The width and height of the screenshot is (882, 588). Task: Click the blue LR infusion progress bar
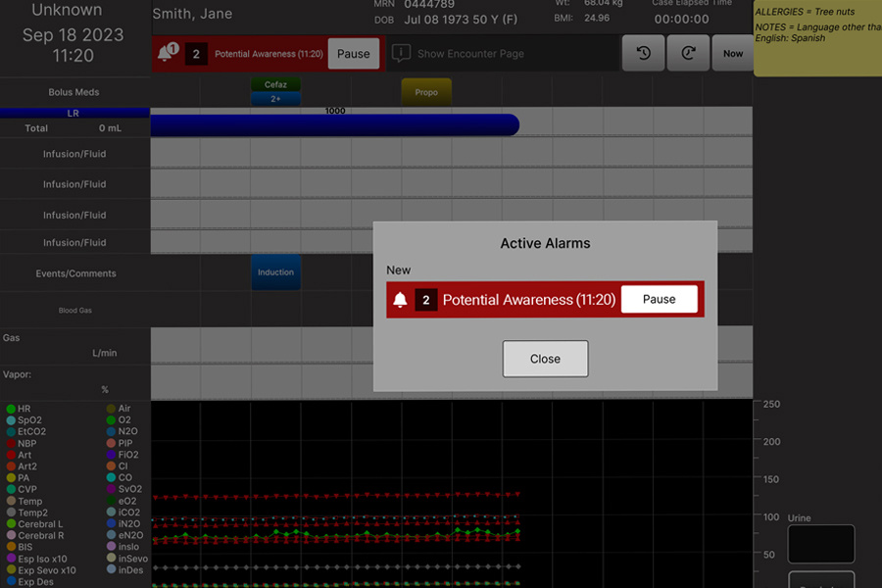tap(333, 125)
